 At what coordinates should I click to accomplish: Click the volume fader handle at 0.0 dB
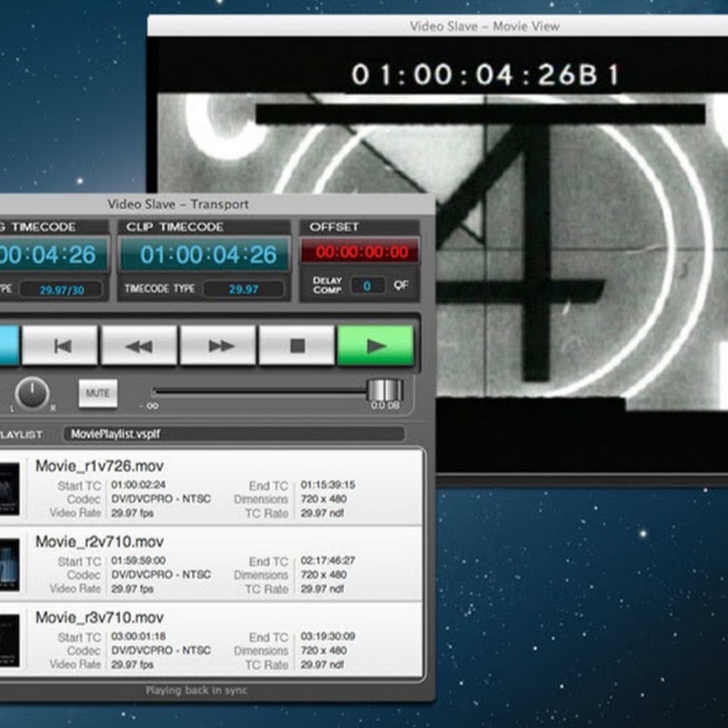(384, 391)
